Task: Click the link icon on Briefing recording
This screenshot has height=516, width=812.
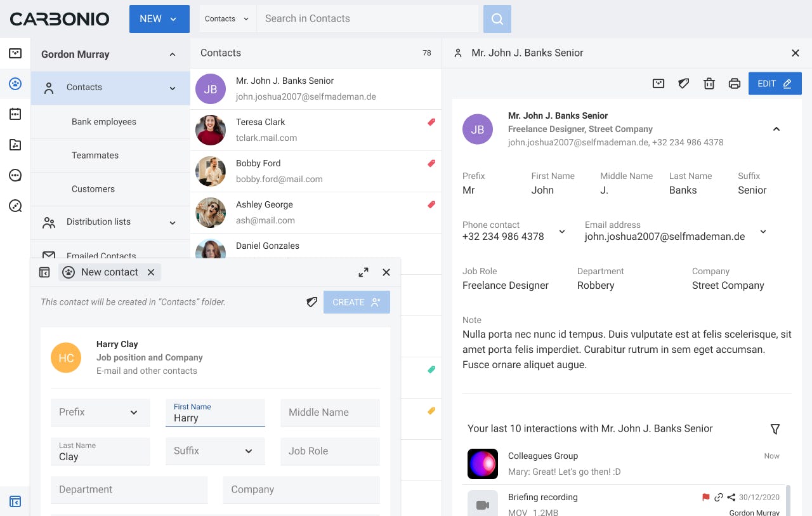Action: [x=719, y=498]
